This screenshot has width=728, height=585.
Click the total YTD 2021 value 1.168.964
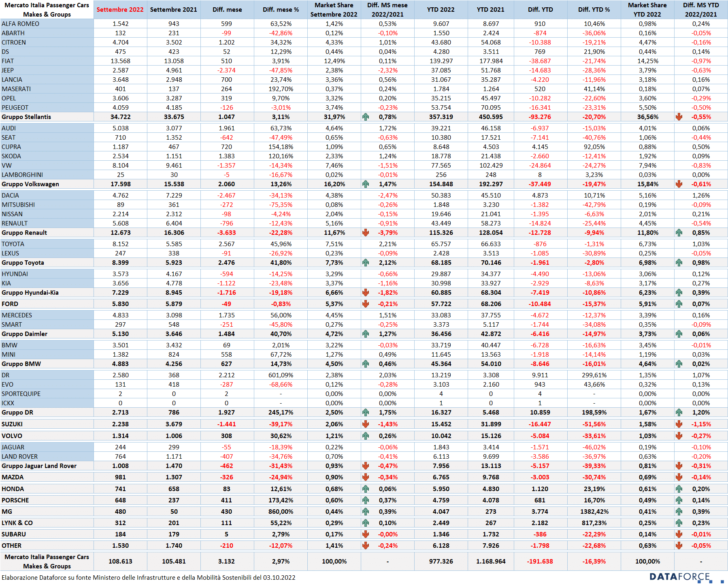[x=491, y=562]
